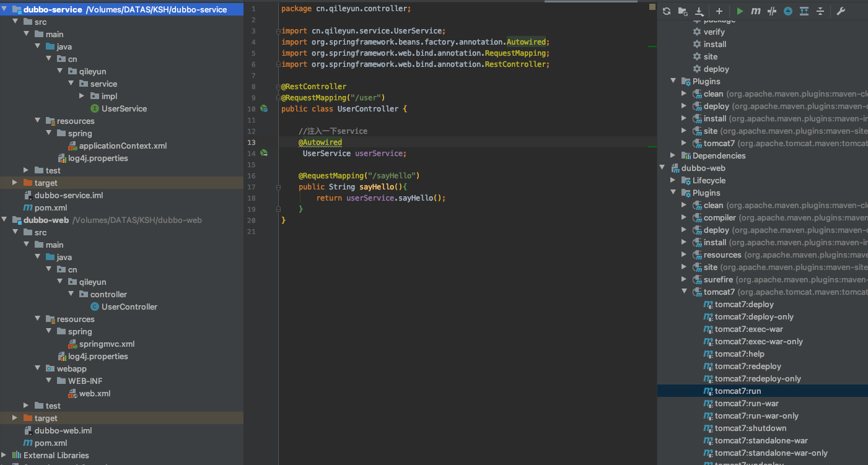Click @Autowired annotation on line 13
Image resolution: width=868 pixels, height=465 pixels.
click(x=320, y=142)
